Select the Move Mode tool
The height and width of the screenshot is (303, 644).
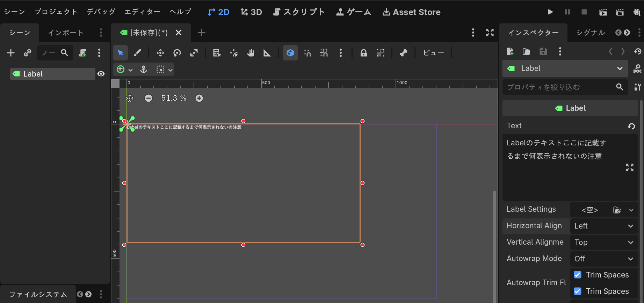coord(160,53)
